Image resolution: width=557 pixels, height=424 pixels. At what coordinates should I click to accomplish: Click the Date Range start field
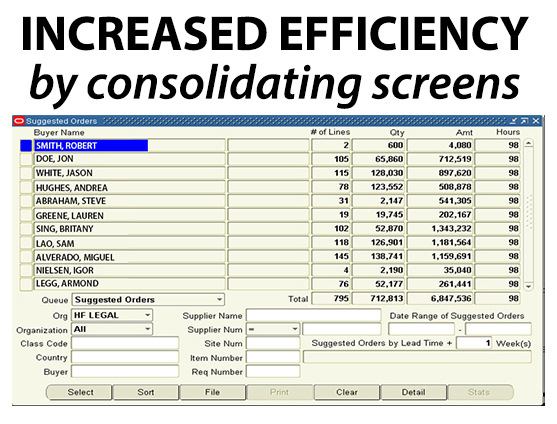pos(421,329)
